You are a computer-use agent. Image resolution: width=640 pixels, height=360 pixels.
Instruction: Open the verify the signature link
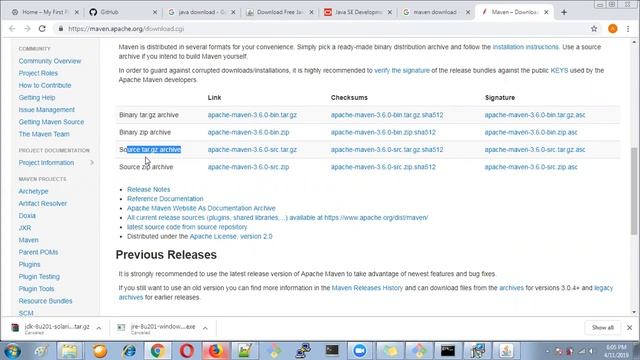point(402,71)
